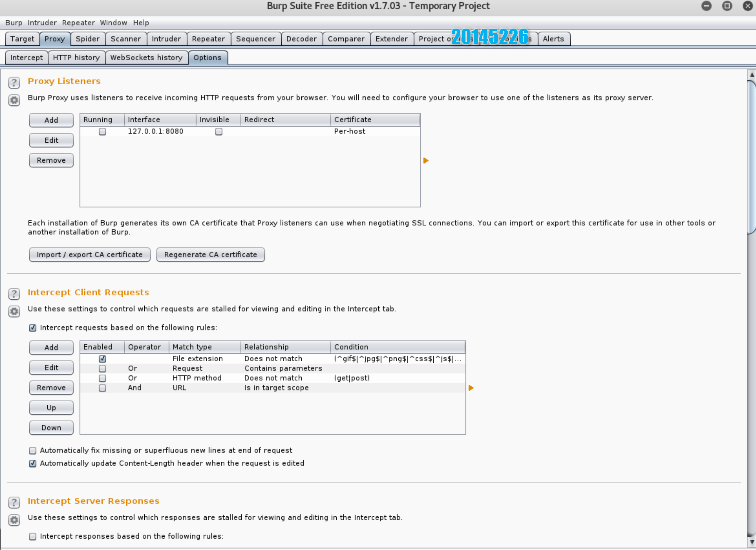Open the Window menu
This screenshot has width=756, height=550.
(113, 23)
